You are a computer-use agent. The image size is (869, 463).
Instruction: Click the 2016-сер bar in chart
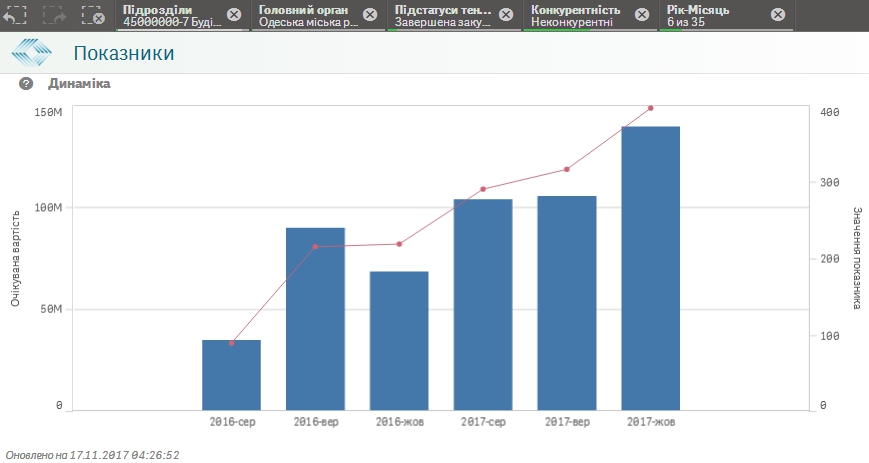point(231,376)
